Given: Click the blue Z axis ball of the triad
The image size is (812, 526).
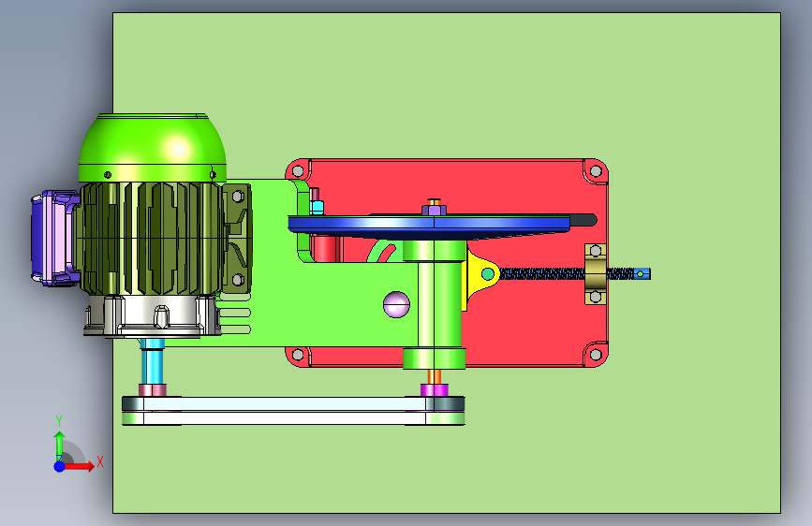Looking at the screenshot, I should (x=60, y=466).
